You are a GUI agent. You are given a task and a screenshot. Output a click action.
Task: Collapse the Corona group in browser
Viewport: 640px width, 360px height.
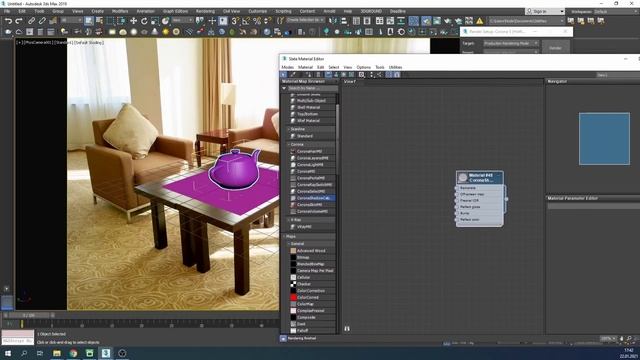[x=289, y=144]
